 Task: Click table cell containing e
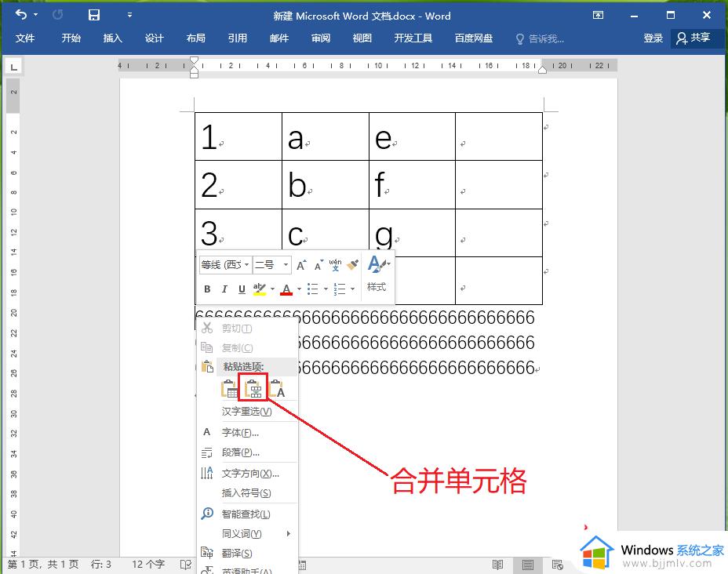coord(412,136)
